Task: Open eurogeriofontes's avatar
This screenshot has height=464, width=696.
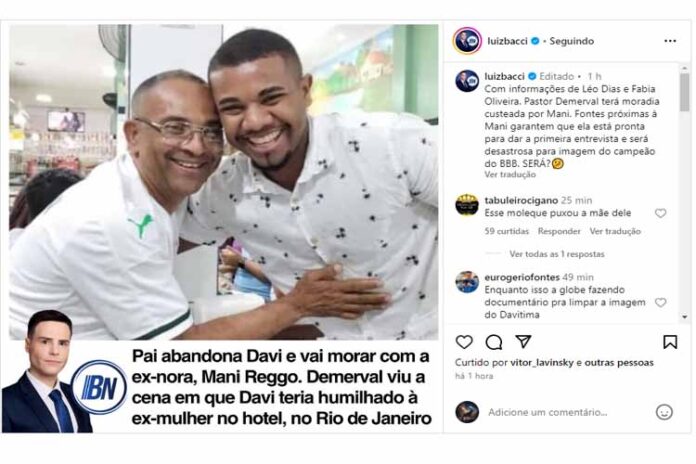Action: click(x=467, y=282)
